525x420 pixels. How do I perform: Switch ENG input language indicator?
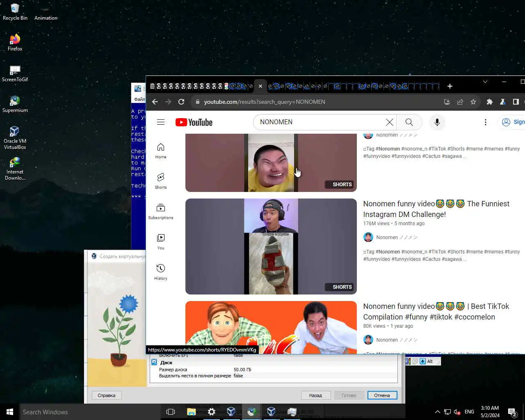pyautogui.click(x=470, y=412)
